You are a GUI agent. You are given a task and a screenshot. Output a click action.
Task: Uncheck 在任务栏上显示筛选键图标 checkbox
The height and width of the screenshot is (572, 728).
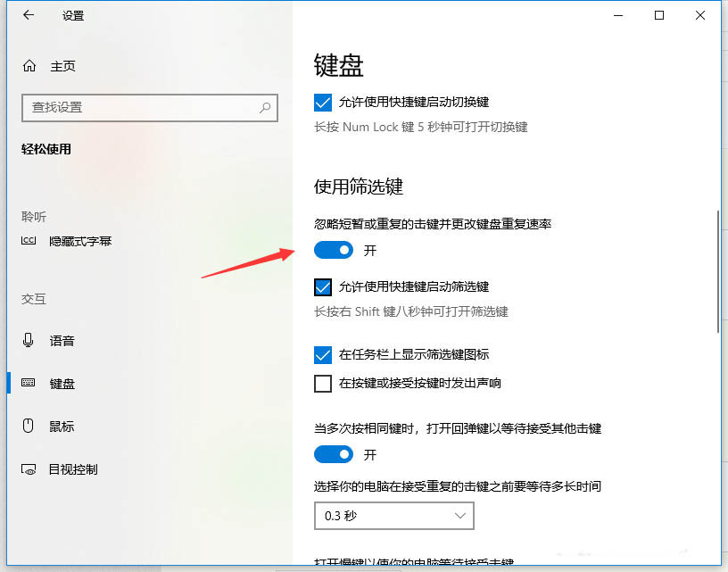[323, 355]
